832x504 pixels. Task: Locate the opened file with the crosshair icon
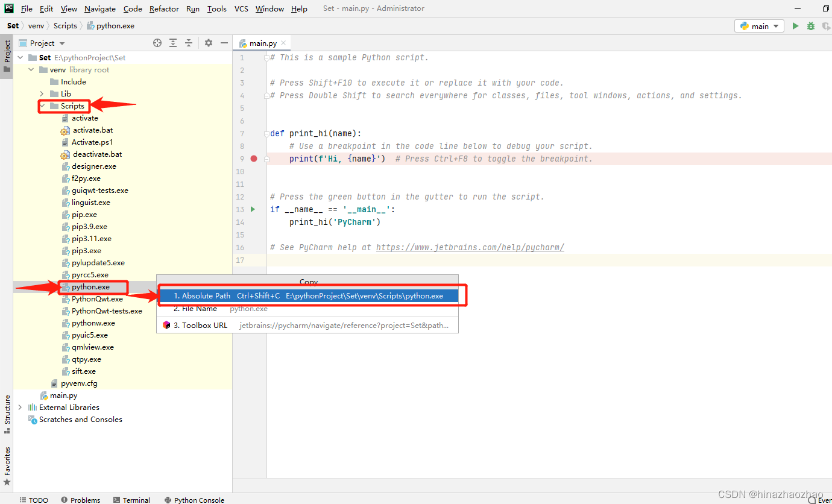pyautogui.click(x=157, y=43)
